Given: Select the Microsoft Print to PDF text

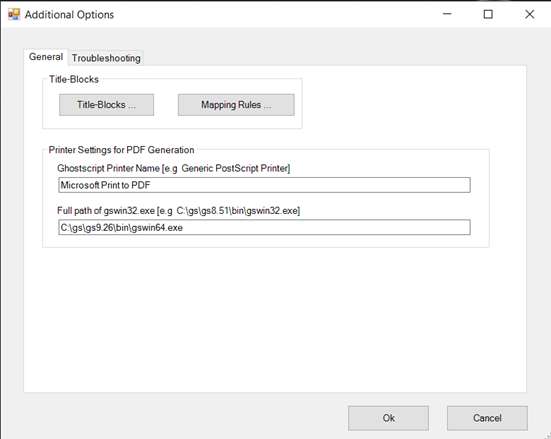Looking at the screenshot, I should (105, 185).
